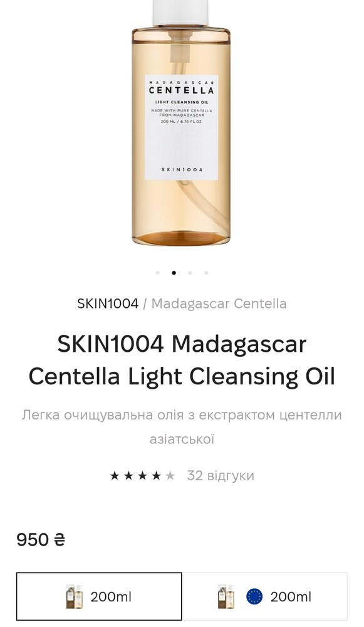Open the SKIN1004 brand link
Image resolution: width=364 pixels, height=627 pixels.
pyautogui.click(x=108, y=303)
